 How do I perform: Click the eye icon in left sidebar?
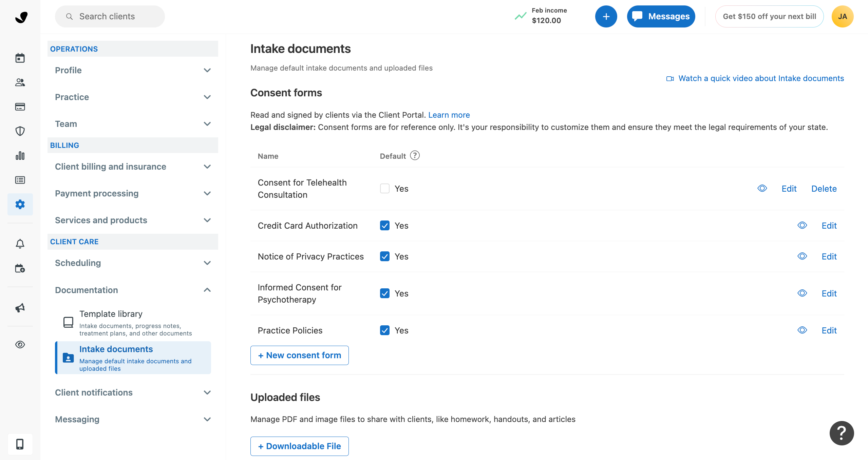[x=20, y=345]
